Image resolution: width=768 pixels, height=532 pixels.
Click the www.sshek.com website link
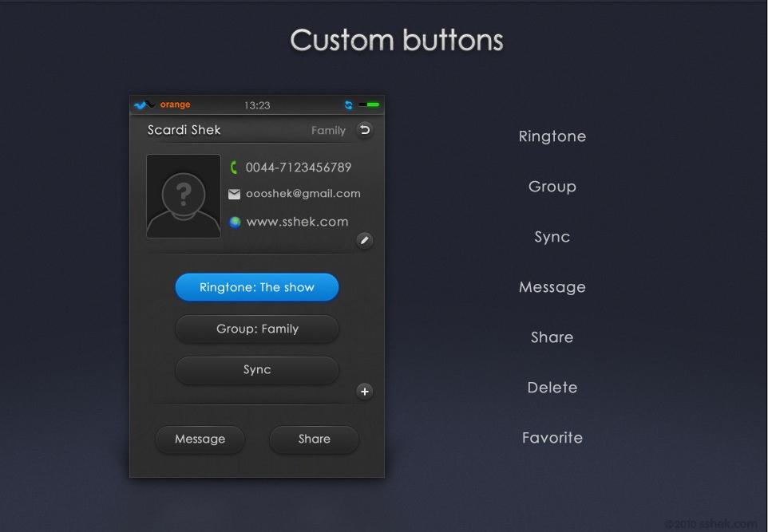297,223
